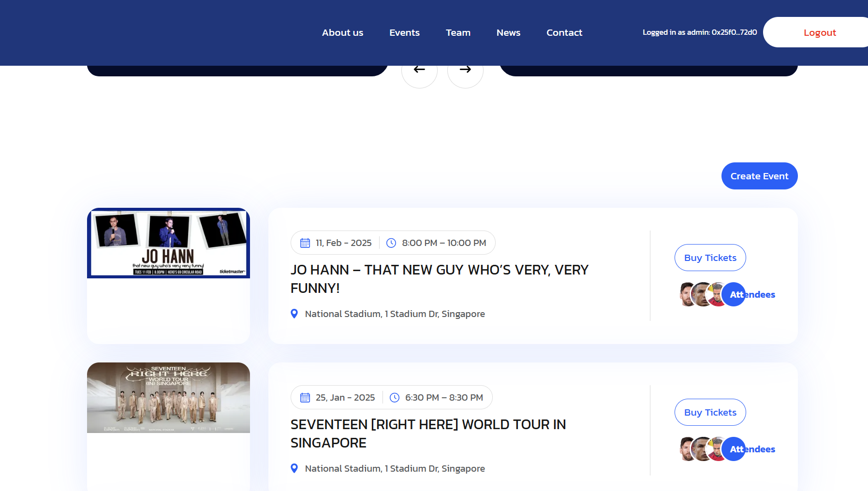
Task: Click first attendee avatar on Seventeen event
Action: [x=687, y=449]
